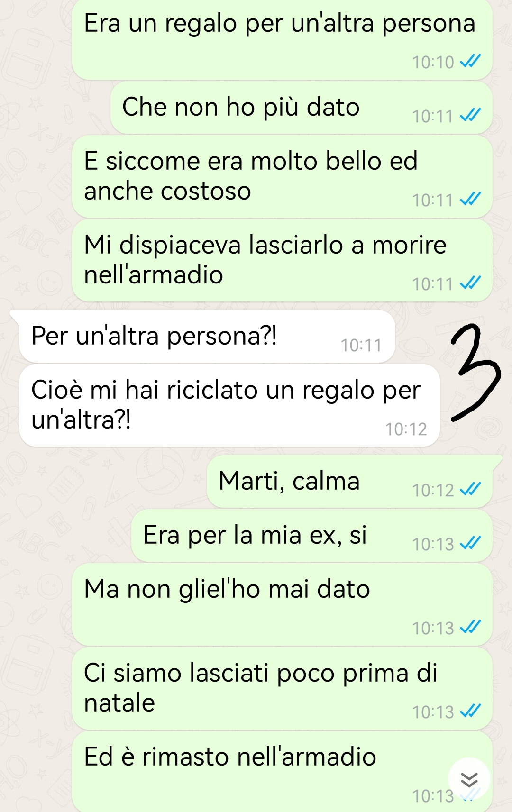This screenshot has height=812, width=512.
Task: Click the blue read ticks on 'Marti, calma'
Action: 470,489
